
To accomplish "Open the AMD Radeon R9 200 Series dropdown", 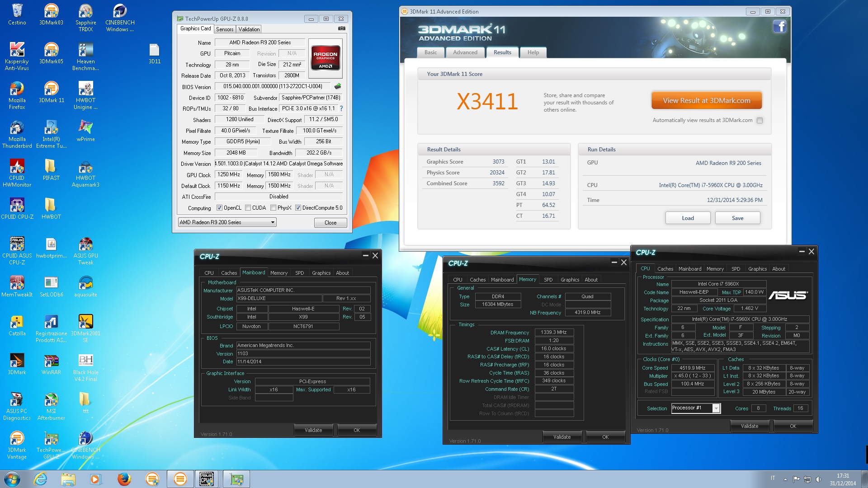I will click(x=227, y=222).
